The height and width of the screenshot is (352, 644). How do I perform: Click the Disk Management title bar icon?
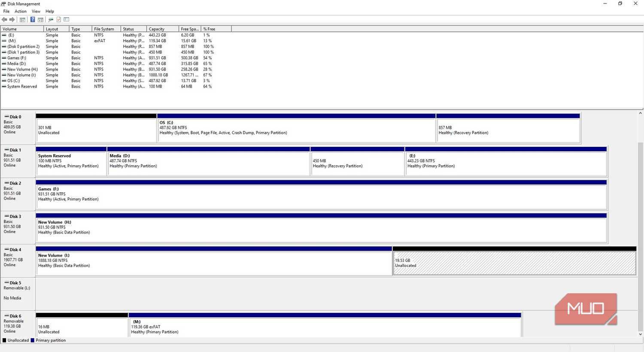[x=3, y=3]
